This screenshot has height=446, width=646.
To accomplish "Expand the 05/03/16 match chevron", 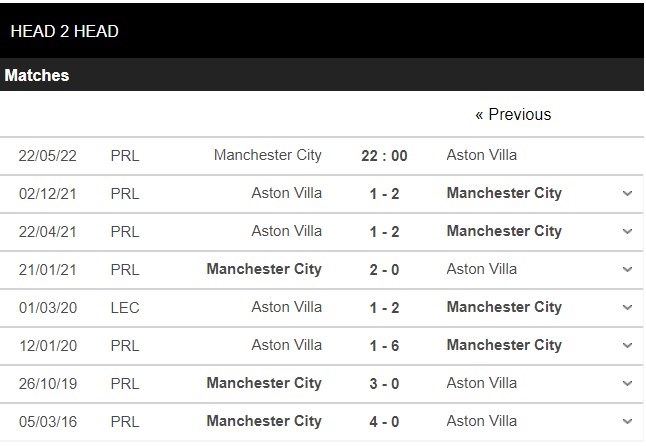I will pos(627,421).
